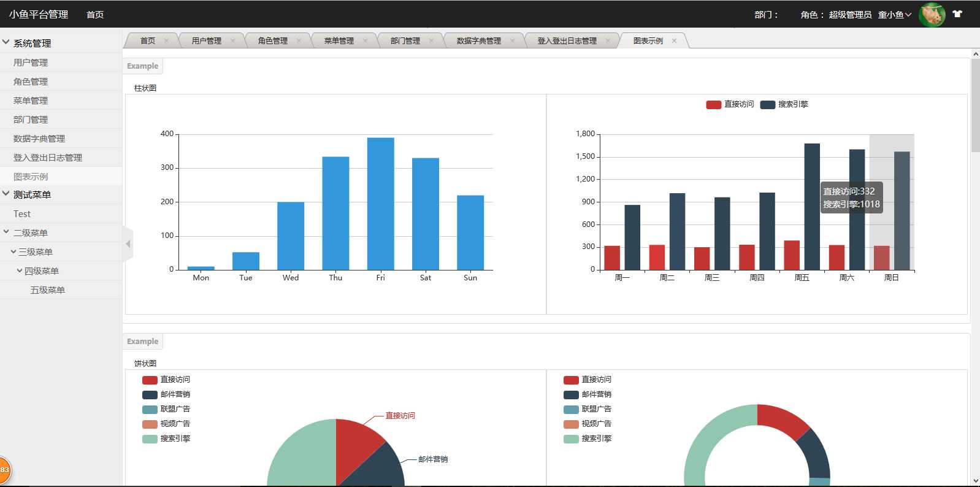Click 周五 搜索引擎 dark bar
The width and height of the screenshot is (980, 487).
[812, 207]
